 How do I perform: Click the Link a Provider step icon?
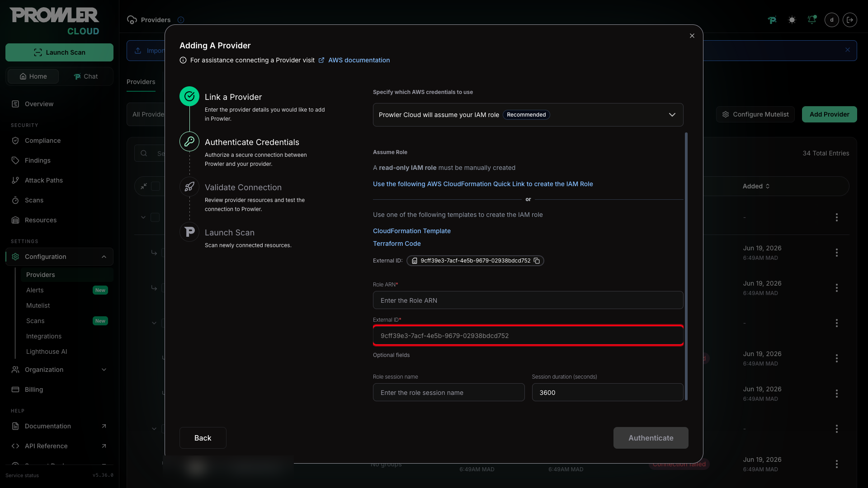coord(189,96)
